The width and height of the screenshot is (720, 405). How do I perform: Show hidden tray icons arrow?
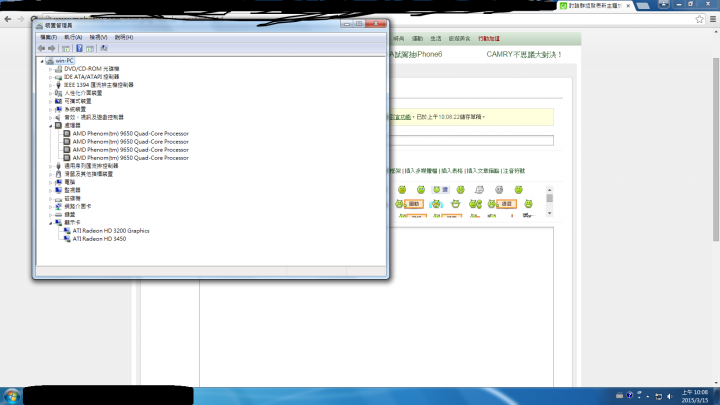(648, 396)
